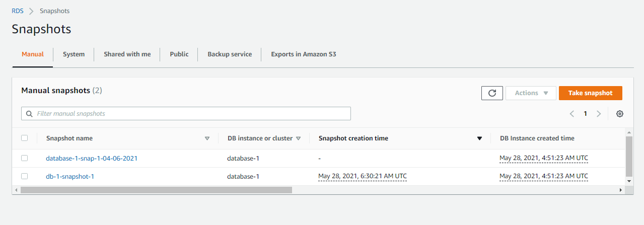The height and width of the screenshot is (225, 644).
Task: Go to next page arrow
Action: click(x=599, y=114)
